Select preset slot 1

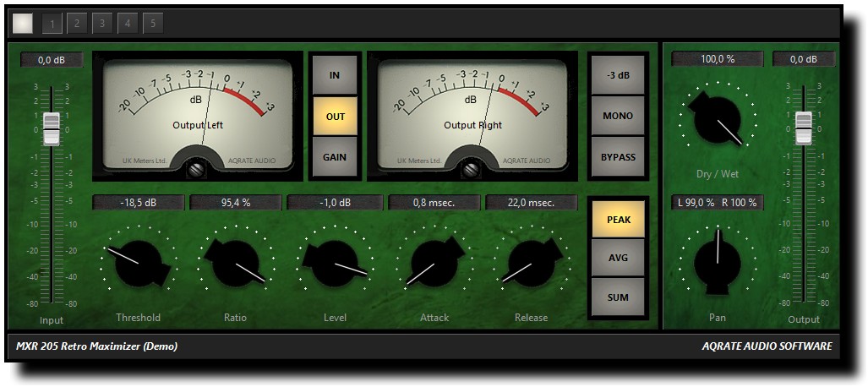click(x=52, y=24)
